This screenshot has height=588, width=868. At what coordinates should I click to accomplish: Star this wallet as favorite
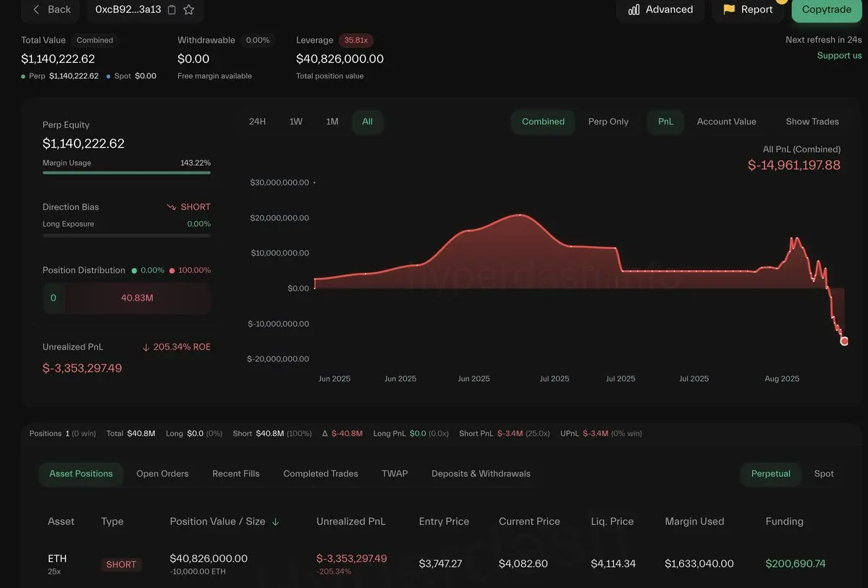tap(189, 9)
